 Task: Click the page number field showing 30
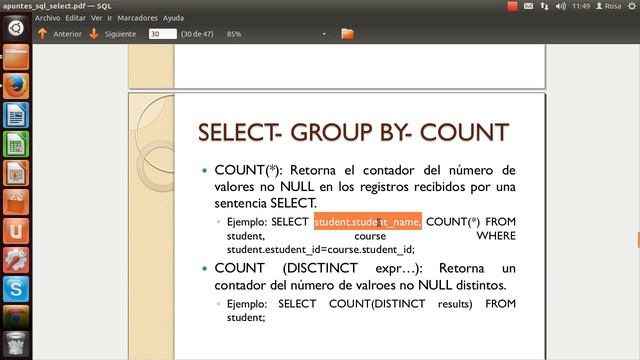(x=162, y=34)
